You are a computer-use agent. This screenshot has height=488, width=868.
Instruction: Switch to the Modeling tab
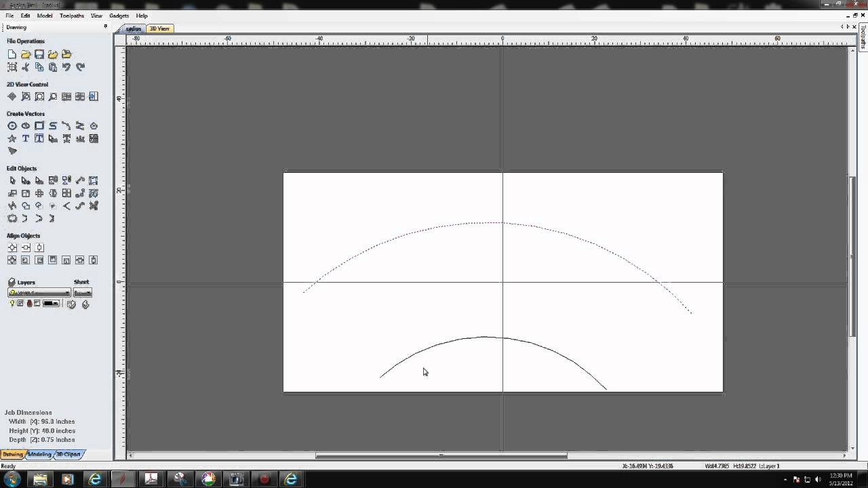(x=39, y=454)
